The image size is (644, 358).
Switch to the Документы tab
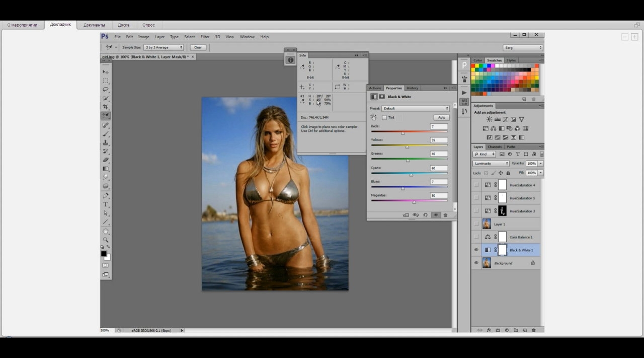pyautogui.click(x=94, y=25)
